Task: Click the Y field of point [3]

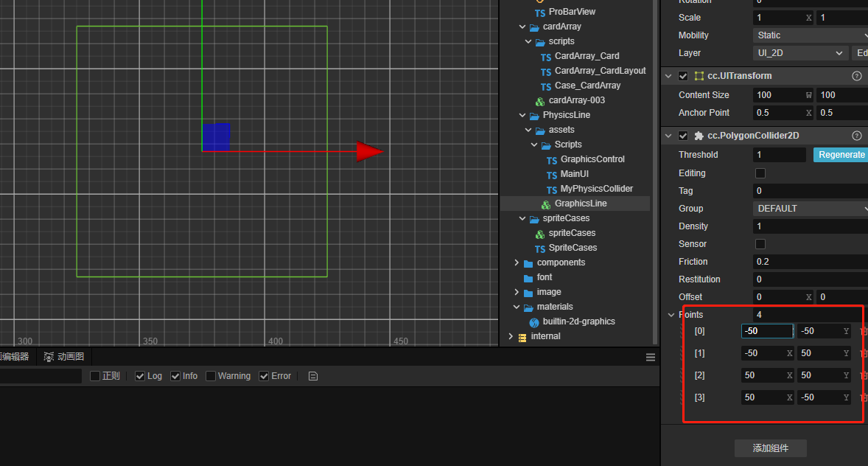Action: click(824, 398)
